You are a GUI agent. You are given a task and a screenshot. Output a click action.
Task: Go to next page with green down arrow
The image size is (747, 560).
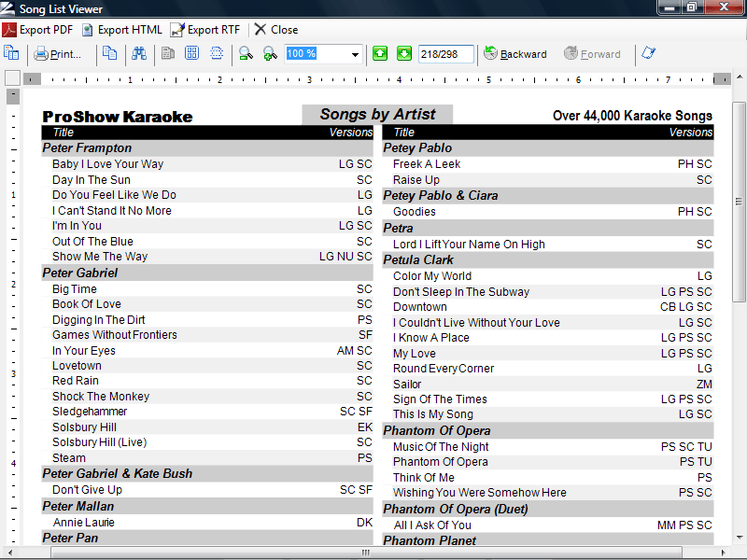point(403,54)
